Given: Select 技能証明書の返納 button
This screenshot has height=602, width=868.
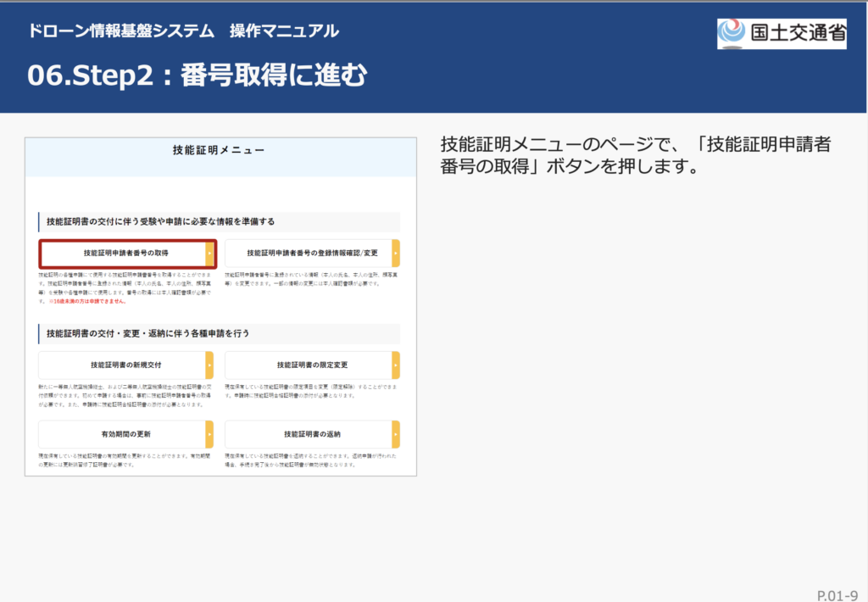Looking at the screenshot, I should pyautogui.click(x=309, y=434).
